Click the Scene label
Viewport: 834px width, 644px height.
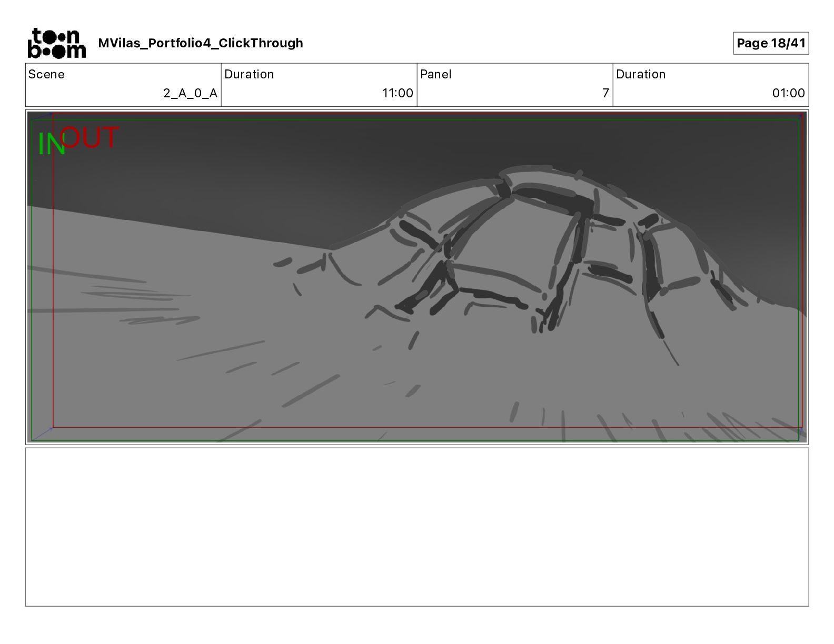(x=46, y=74)
